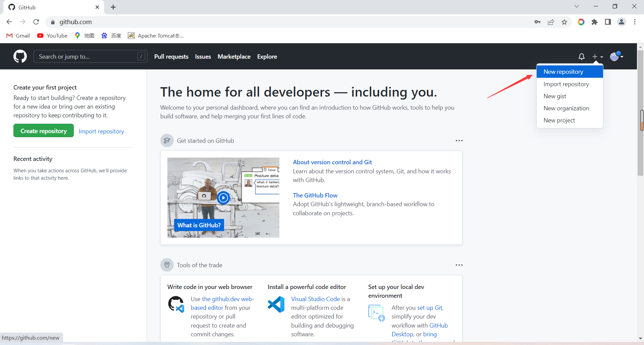The width and height of the screenshot is (644, 345).
Task: Open Issues in the header
Action: [x=203, y=57]
